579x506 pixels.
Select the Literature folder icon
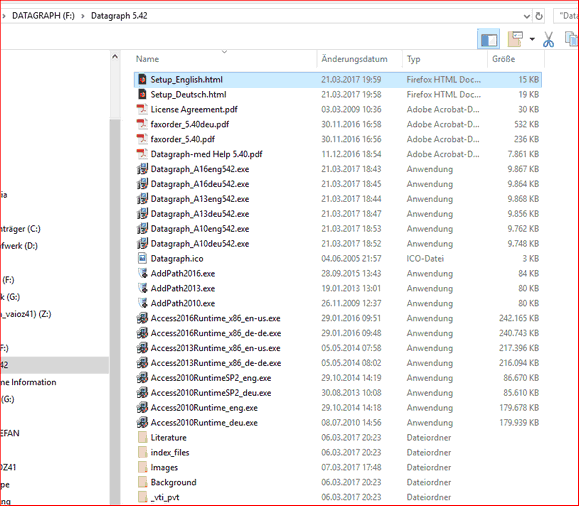[142, 437]
